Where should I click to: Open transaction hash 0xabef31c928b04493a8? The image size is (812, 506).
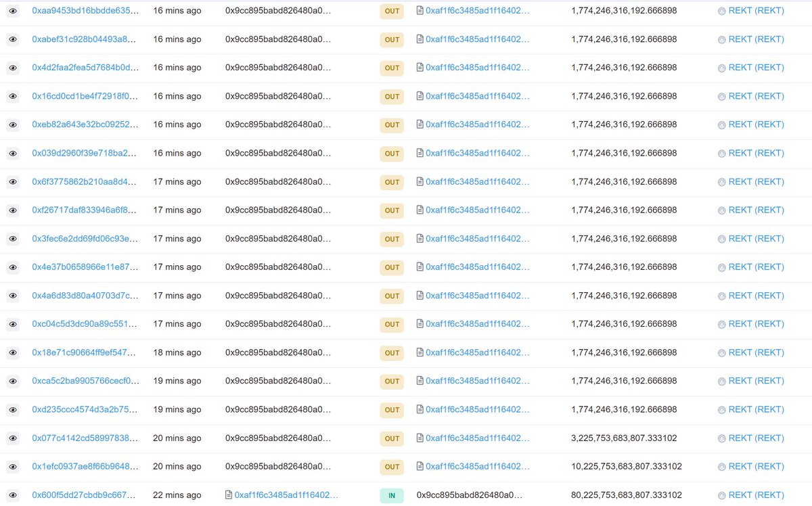[85, 39]
